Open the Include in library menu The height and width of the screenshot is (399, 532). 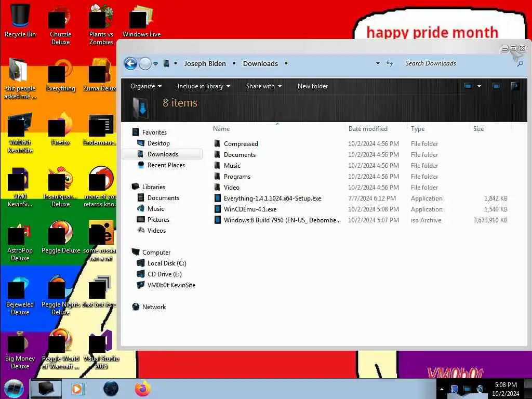(x=204, y=86)
